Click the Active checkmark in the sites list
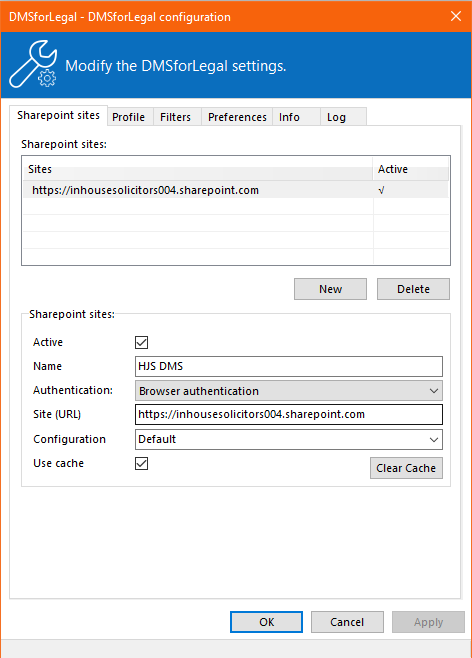Screen dimensions: 472x658 tap(381, 191)
